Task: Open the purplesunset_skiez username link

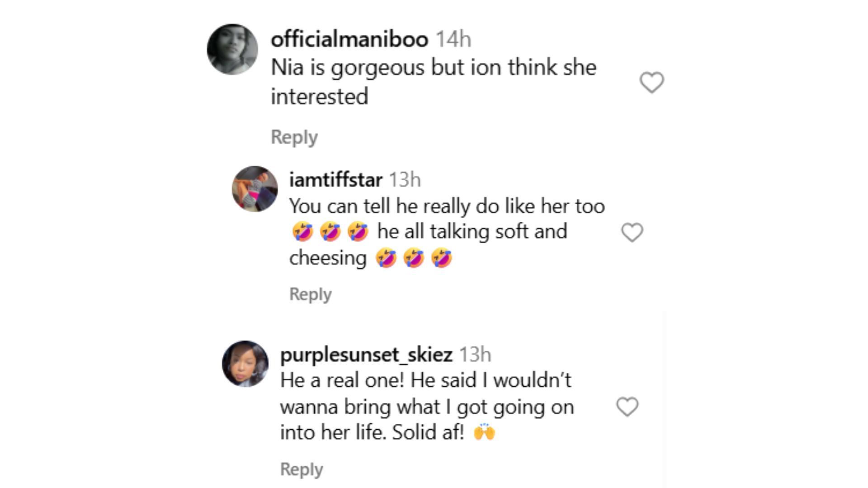Action: (x=366, y=355)
